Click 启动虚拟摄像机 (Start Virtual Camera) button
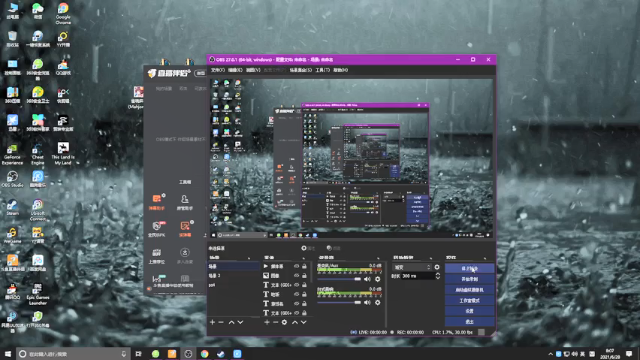This screenshot has width=640, height=360. click(469, 290)
